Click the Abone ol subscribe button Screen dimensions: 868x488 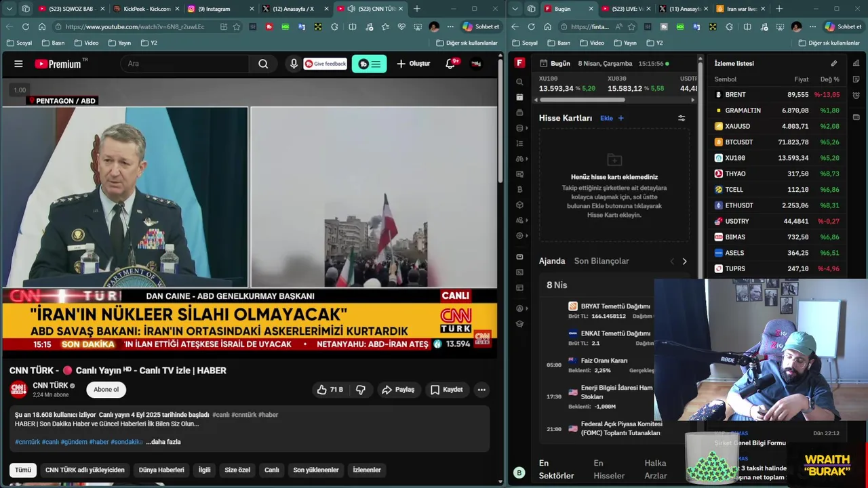(106, 390)
